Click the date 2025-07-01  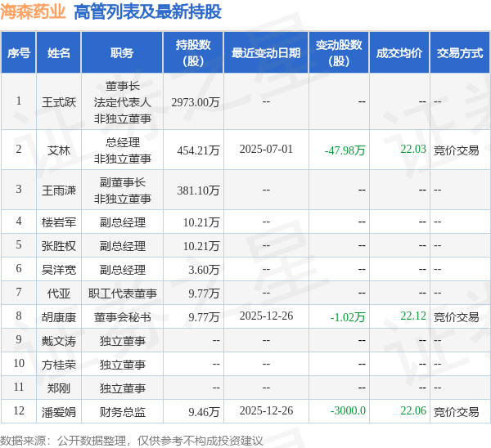point(266,150)
